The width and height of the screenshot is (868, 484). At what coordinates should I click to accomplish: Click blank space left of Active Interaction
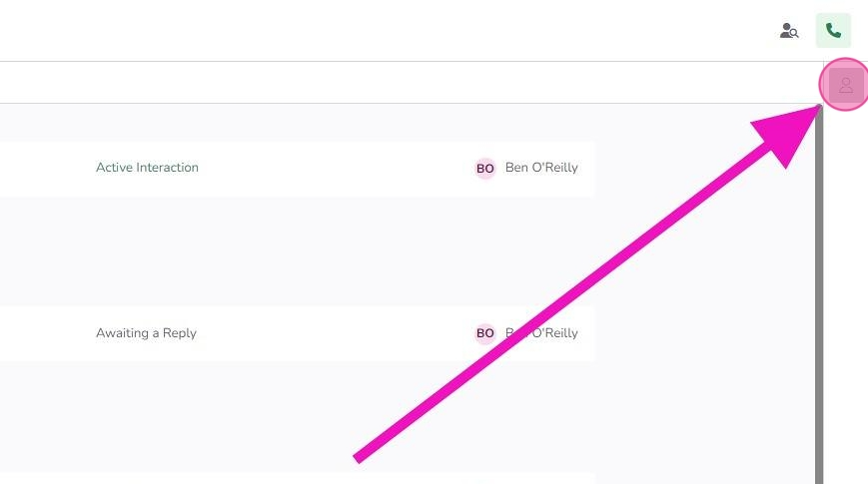click(x=47, y=169)
